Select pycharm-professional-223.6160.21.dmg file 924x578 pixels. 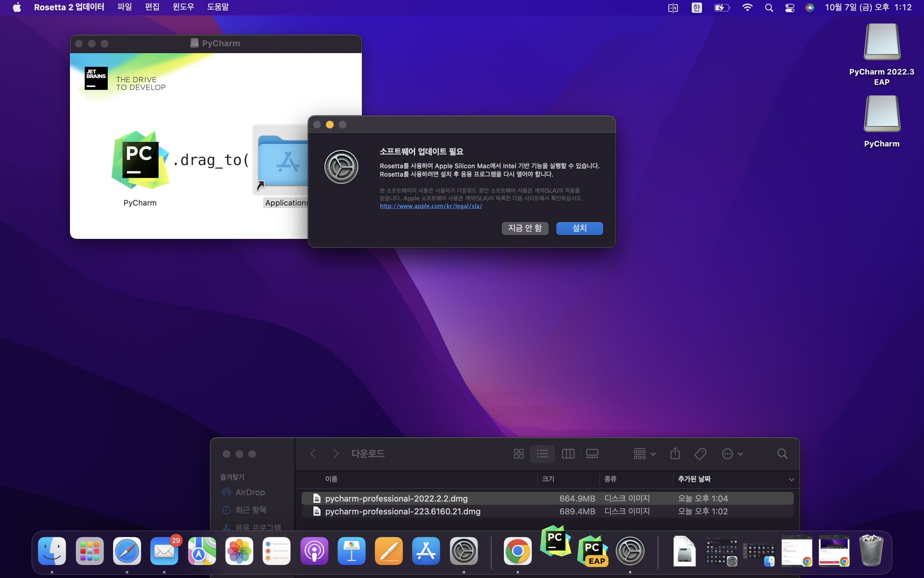pos(547,512)
